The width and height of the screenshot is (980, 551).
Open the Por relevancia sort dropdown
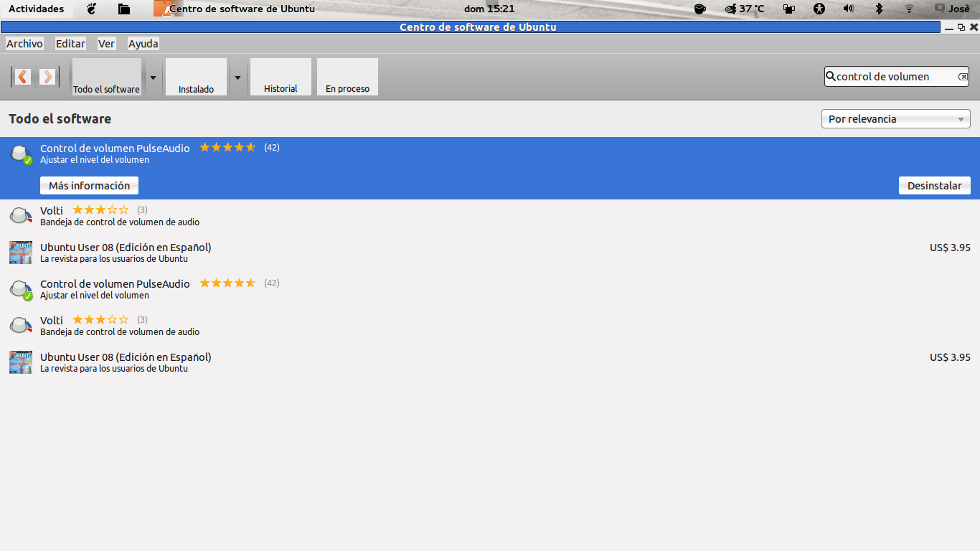(895, 119)
